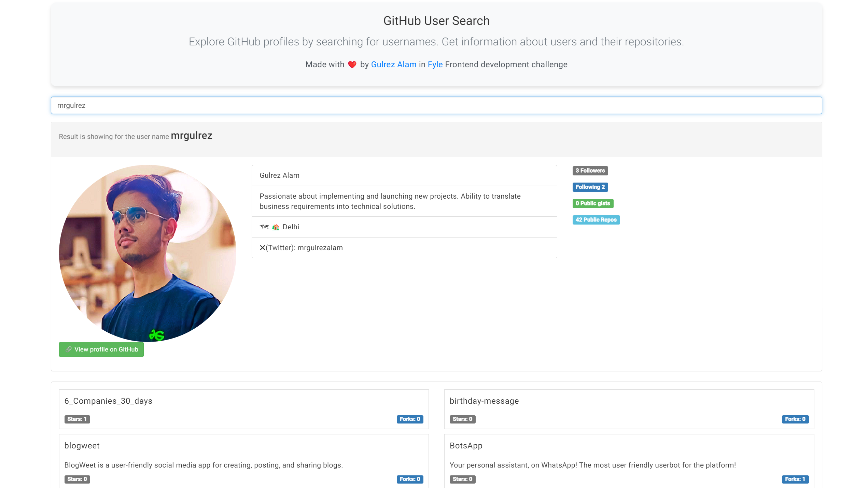
Task: Click the red heart icon in header
Action: [352, 64]
